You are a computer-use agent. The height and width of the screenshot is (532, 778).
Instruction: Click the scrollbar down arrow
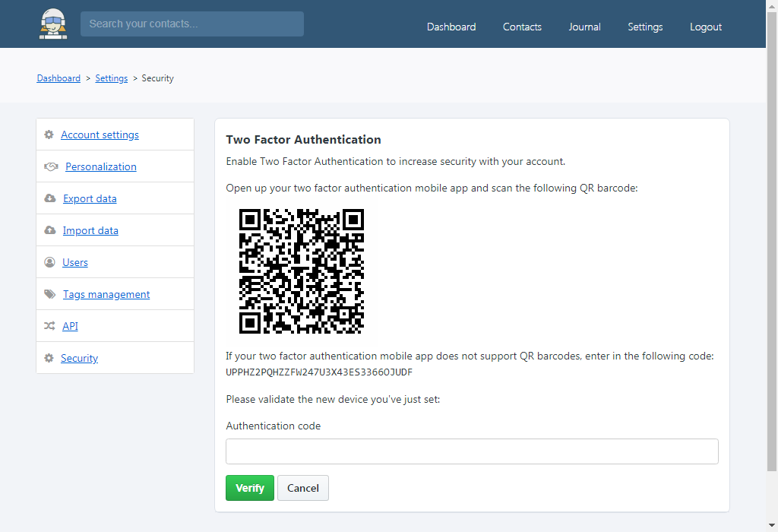[x=772, y=525]
